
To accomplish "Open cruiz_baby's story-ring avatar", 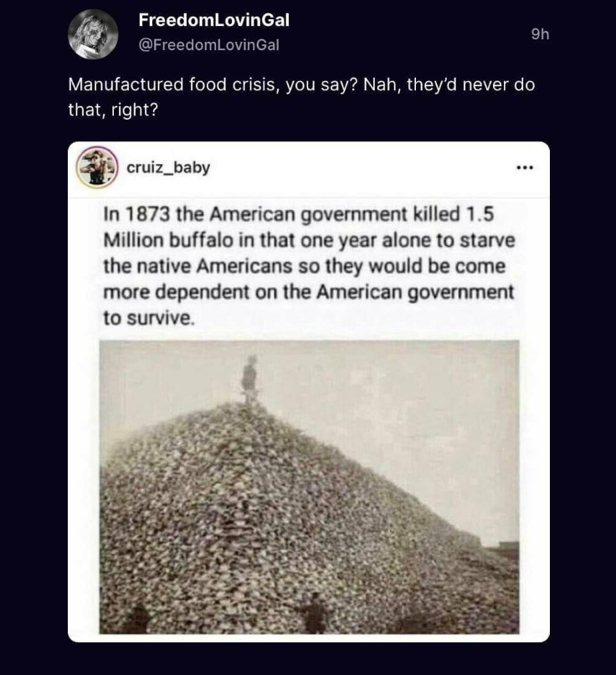I will (97, 167).
